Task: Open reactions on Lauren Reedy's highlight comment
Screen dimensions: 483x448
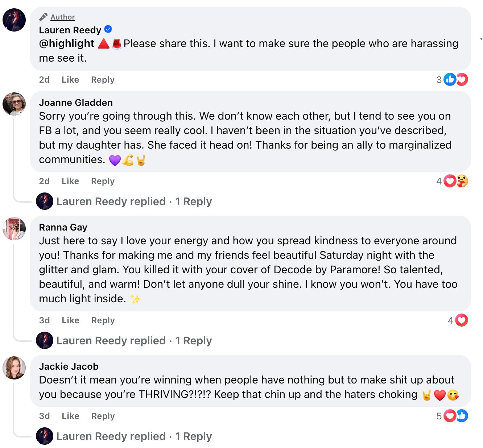Action: click(455, 79)
